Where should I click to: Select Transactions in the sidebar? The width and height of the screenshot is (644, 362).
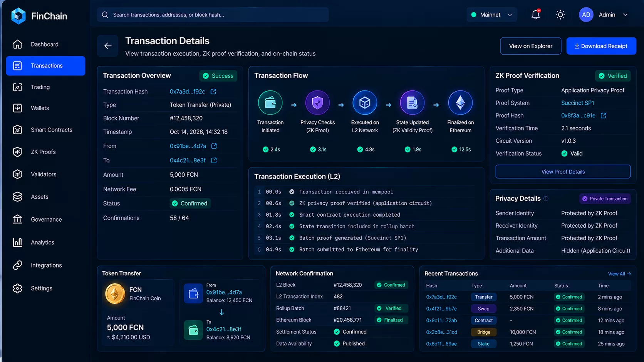click(x=45, y=66)
